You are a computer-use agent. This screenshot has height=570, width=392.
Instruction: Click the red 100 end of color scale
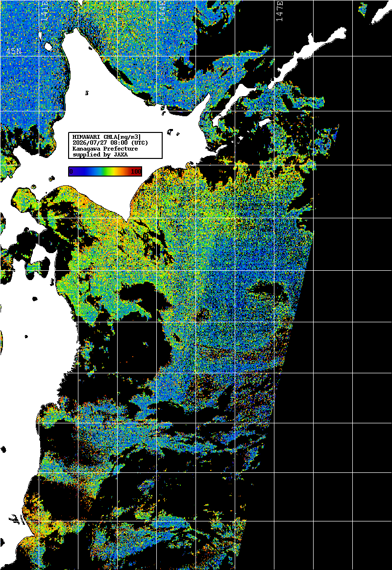[x=136, y=172]
